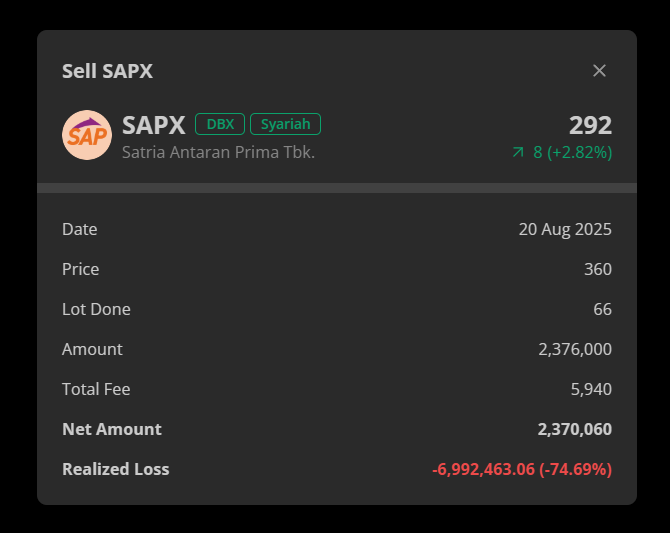Click the Sell SAPX dialog title
This screenshot has height=533, width=670.
(x=107, y=71)
